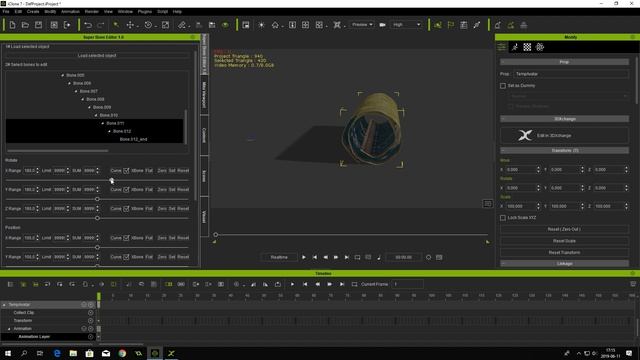Click the viewport loop toggle icon
The width and height of the screenshot is (640, 360).
(x=357, y=257)
